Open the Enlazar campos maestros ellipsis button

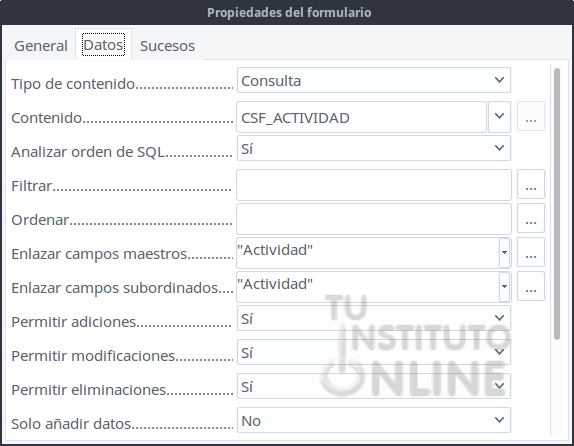coord(530,252)
